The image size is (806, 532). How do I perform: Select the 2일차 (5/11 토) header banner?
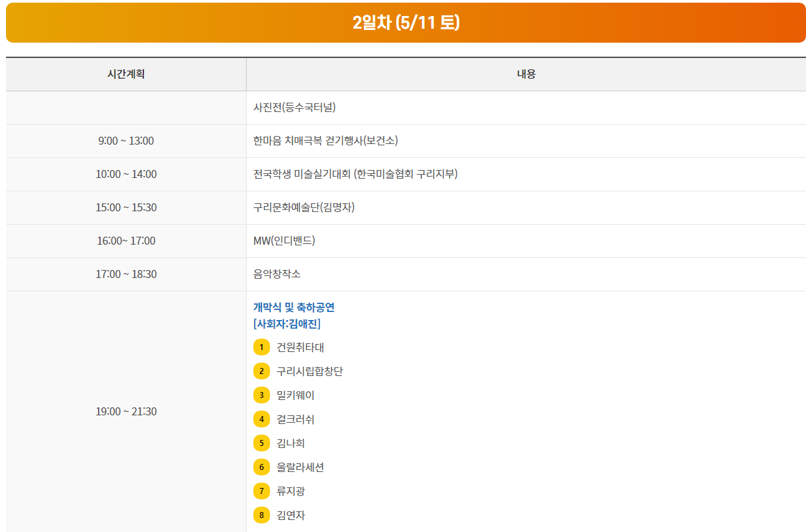pyautogui.click(x=403, y=22)
